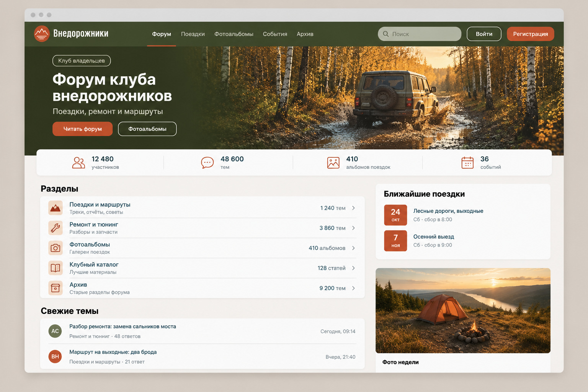
Task: Expand chevron next to 9 200 тем
Action: 353,288
